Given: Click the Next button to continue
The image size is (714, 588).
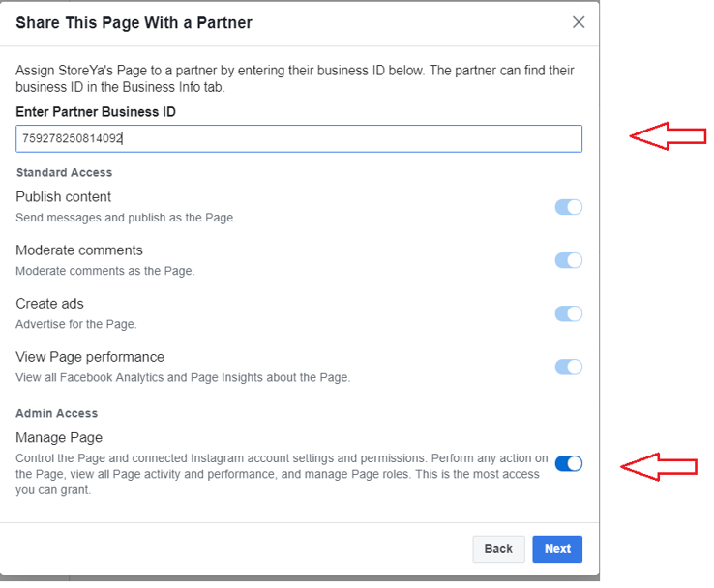Looking at the screenshot, I should (557, 548).
